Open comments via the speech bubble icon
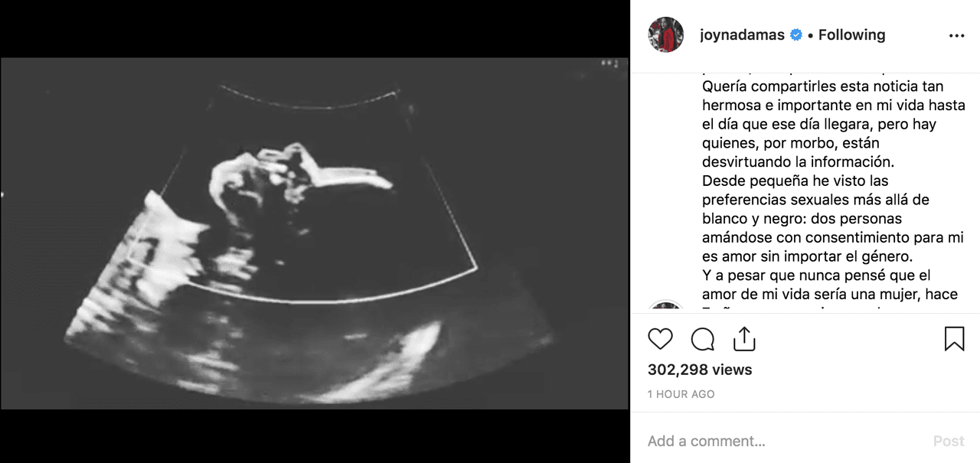The height and width of the screenshot is (463, 980). click(x=703, y=339)
